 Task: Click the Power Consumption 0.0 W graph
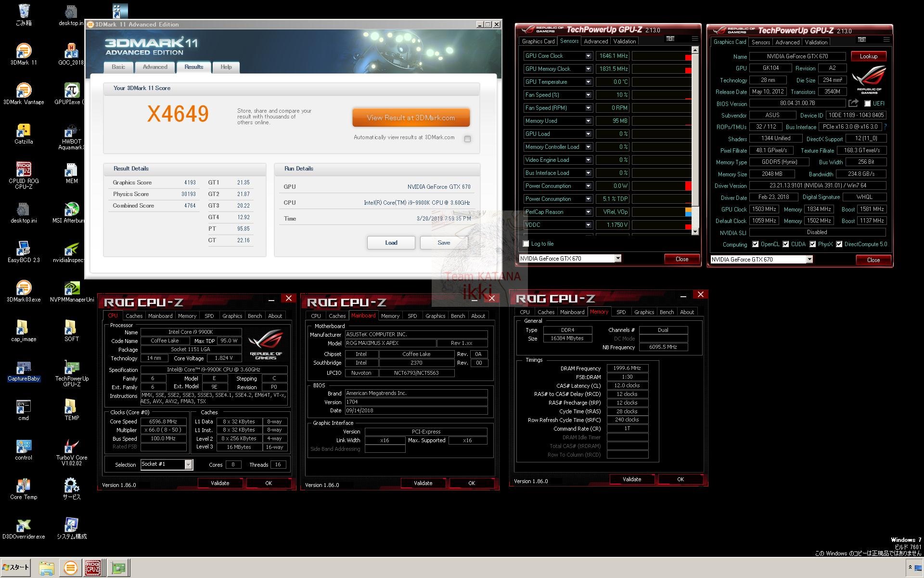pyautogui.click(x=662, y=186)
